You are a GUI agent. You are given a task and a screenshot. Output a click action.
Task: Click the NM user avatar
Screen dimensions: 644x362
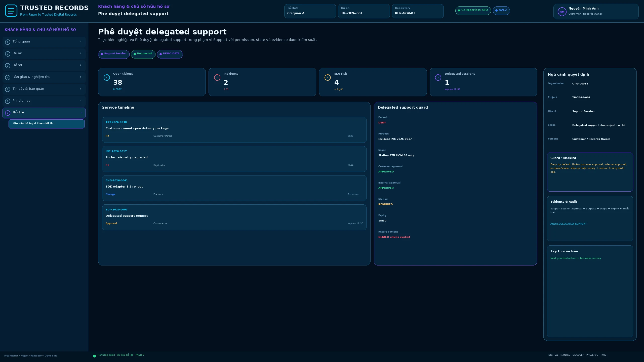point(562,12)
